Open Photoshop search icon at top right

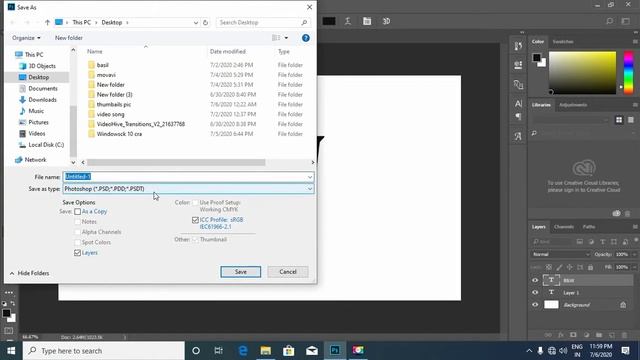pos(609,21)
